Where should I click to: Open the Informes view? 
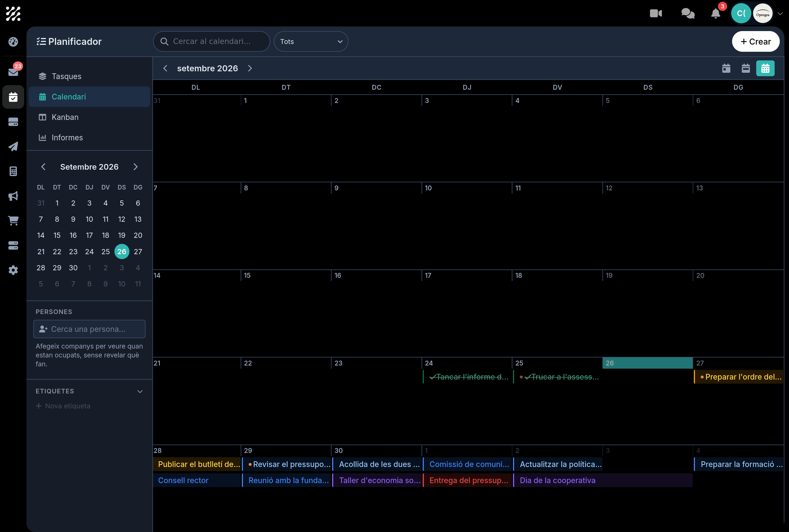(x=89, y=138)
